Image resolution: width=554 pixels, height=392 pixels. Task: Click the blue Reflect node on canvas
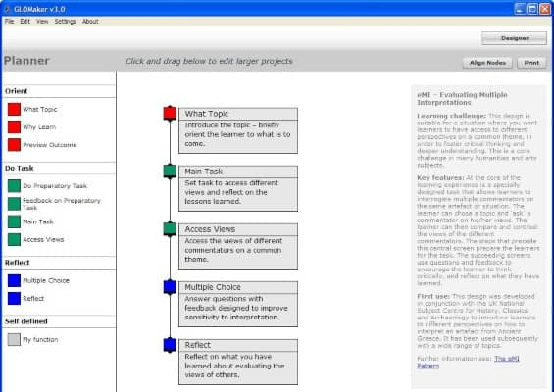coord(170,345)
